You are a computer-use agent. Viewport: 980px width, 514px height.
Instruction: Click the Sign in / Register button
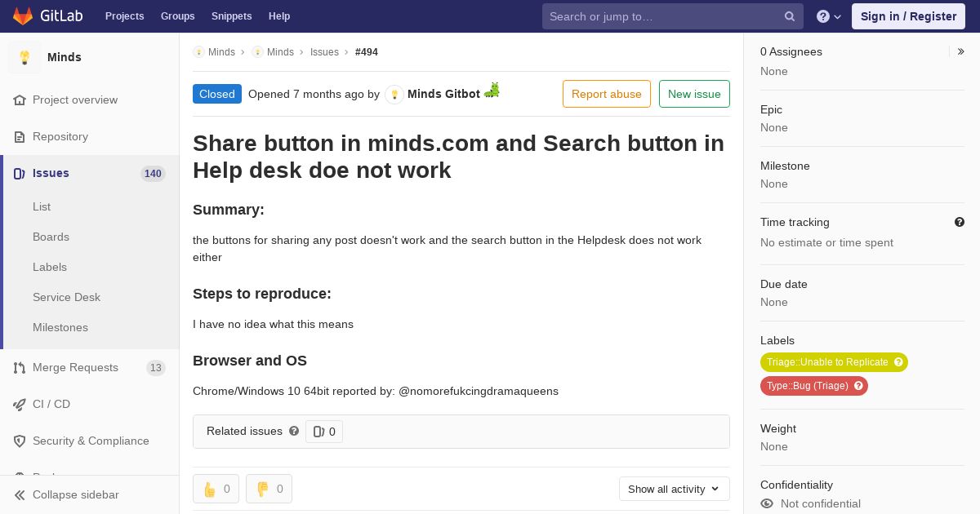pyautogui.click(x=908, y=16)
